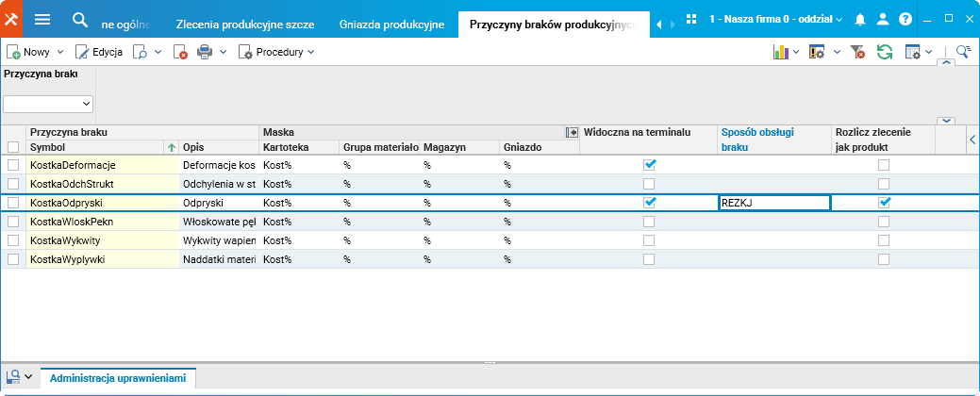Open the printer dropdown arrow
Image resolution: width=980 pixels, height=396 pixels.
(x=224, y=53)
